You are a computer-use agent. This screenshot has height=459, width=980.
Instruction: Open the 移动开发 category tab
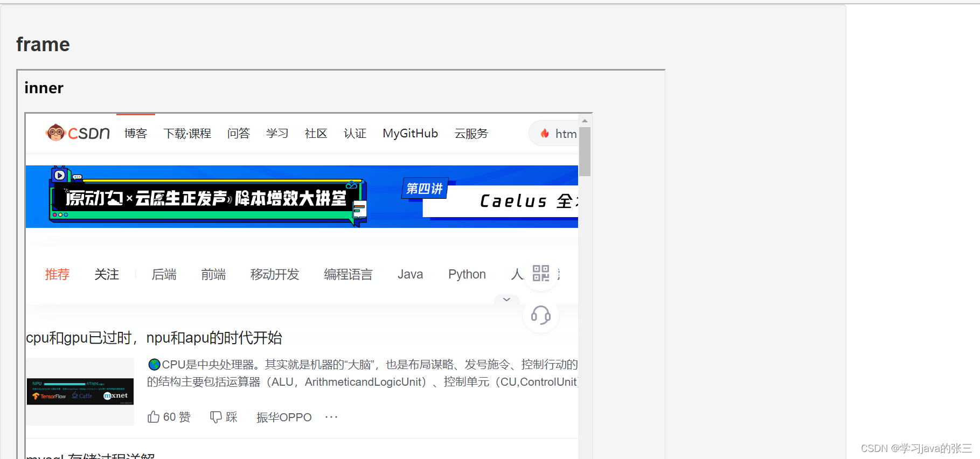(275, 275)
